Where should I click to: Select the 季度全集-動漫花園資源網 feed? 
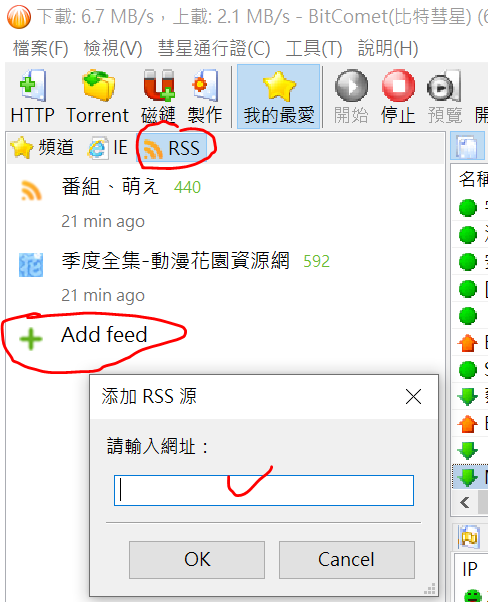click(x=174, y=277)
